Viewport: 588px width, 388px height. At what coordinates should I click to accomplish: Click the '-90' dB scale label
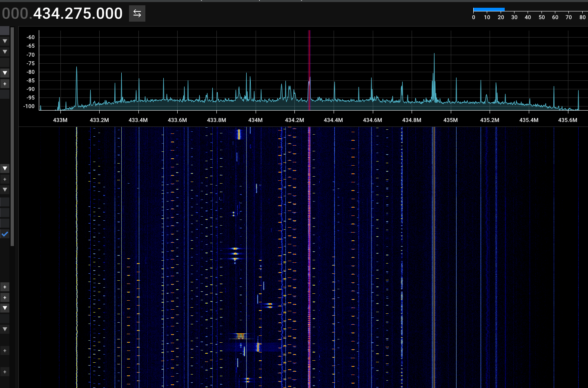[31, 89]
